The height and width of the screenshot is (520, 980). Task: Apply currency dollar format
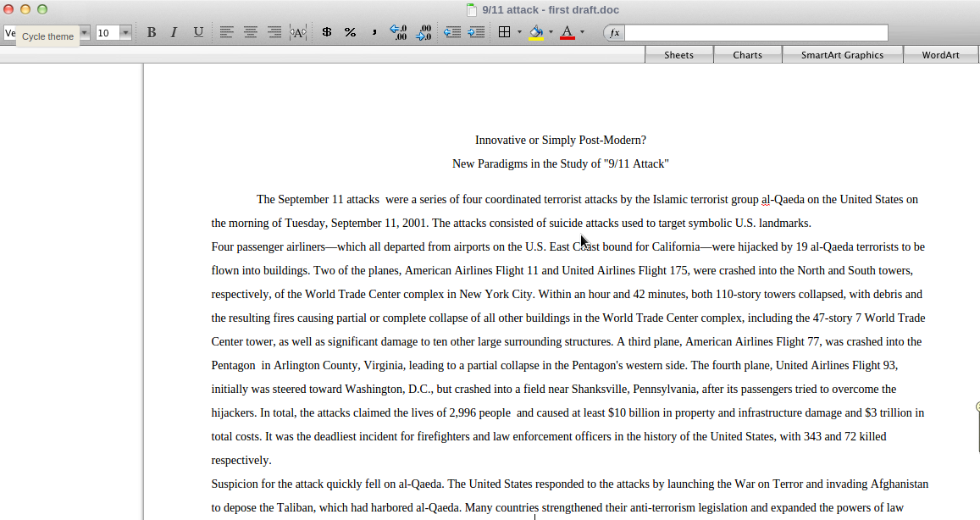(326, 32)
